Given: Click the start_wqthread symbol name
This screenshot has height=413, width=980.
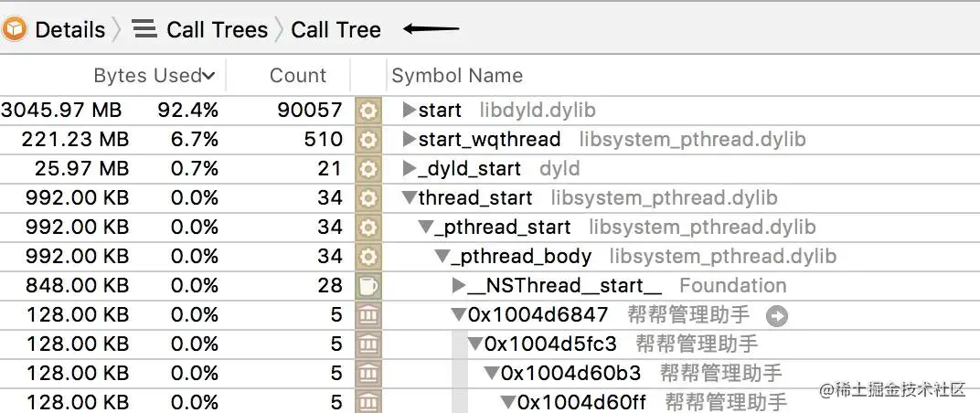Looking at the screenshot, I should pos(489,139).
